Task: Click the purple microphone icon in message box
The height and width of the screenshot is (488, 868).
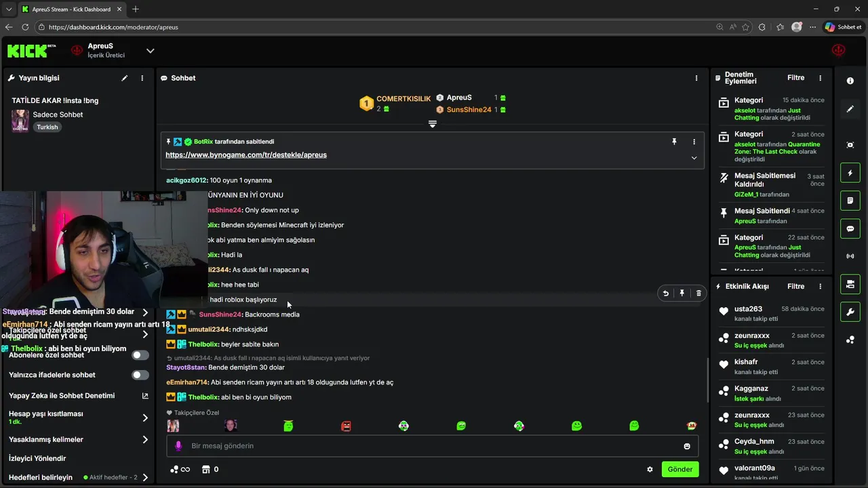Action: pyautogui.click(x=178, y=446)
